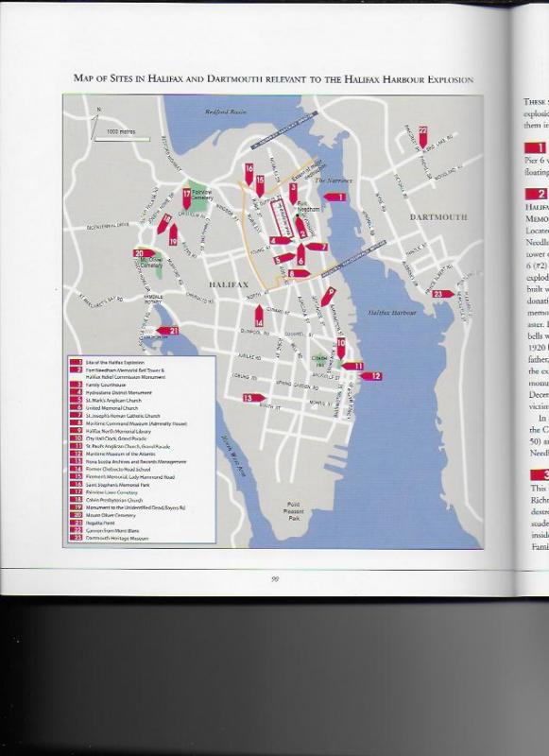This screenshot has width=549, height=756.
Task: Select map marker 5 near Young St
Action: tap(283, 258)
